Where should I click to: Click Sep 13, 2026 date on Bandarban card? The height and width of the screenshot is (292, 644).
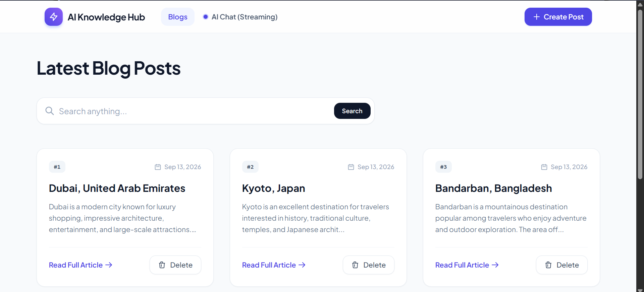(x=569, y=167)
